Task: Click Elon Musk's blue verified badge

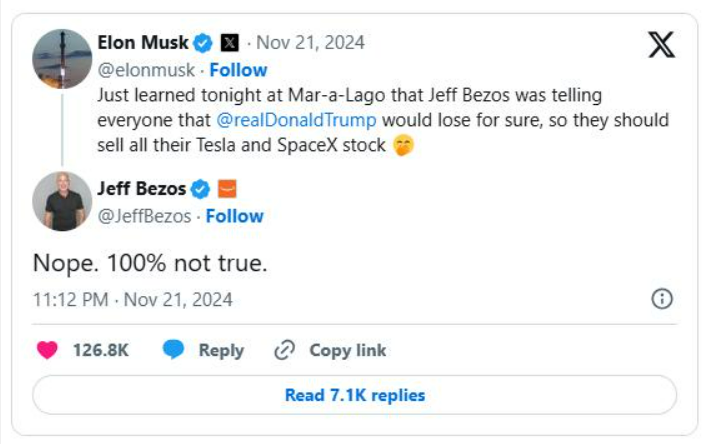Action: (x=202, y=42)
